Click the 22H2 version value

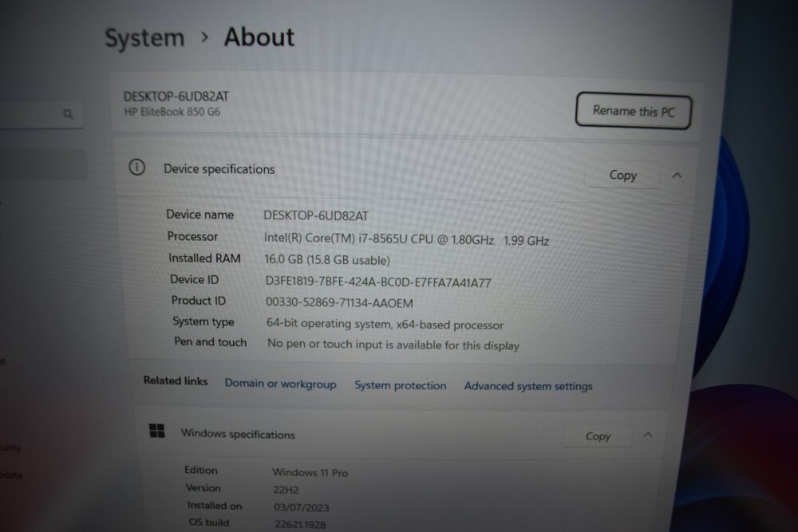pyautogui.click(x=286, y=490)
